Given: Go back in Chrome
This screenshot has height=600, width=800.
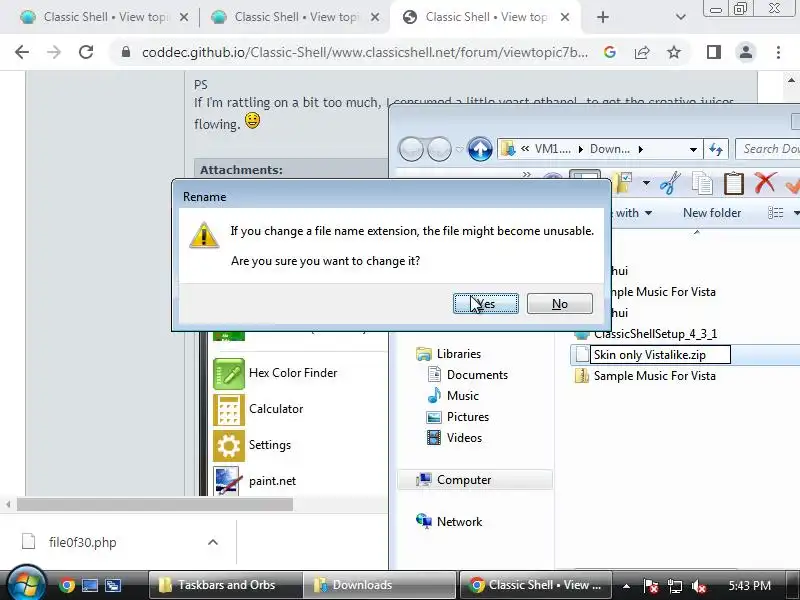Looking at the screenshot, I should [x=22, y=52].
